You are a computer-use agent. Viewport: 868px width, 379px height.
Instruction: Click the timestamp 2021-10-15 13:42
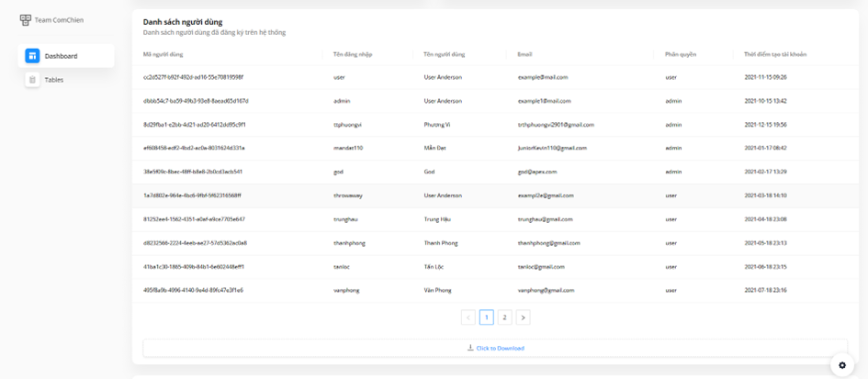[x=765, y=101]
